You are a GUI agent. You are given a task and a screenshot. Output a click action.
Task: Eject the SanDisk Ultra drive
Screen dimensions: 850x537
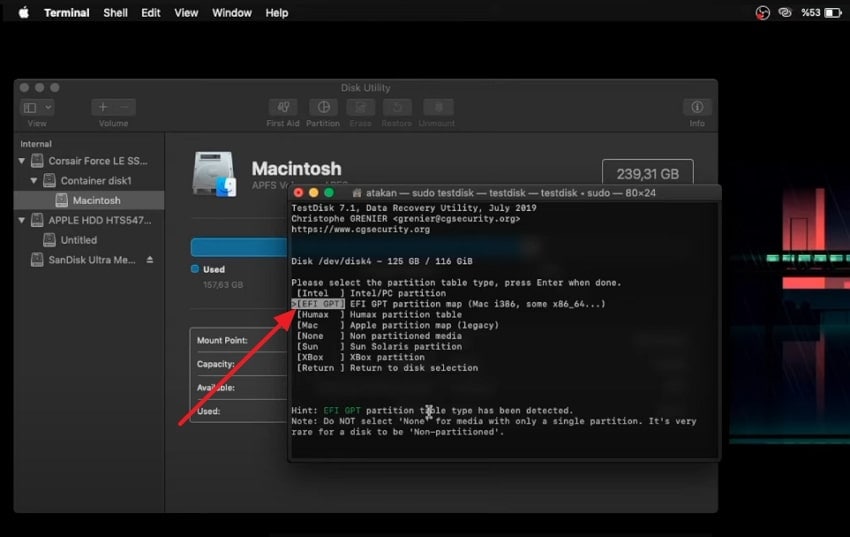[x=150, y=260]
